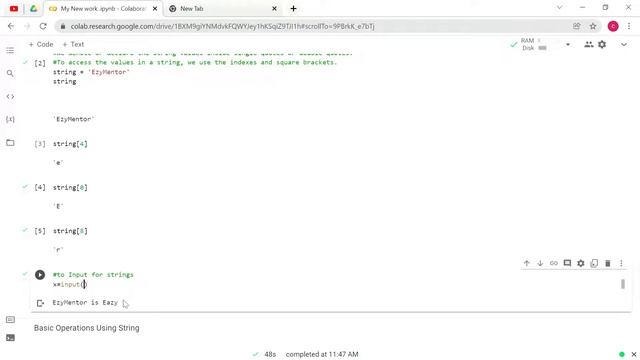Bookmark this page with the star
The image size is (640, 360).
click(x=593, y=26)
